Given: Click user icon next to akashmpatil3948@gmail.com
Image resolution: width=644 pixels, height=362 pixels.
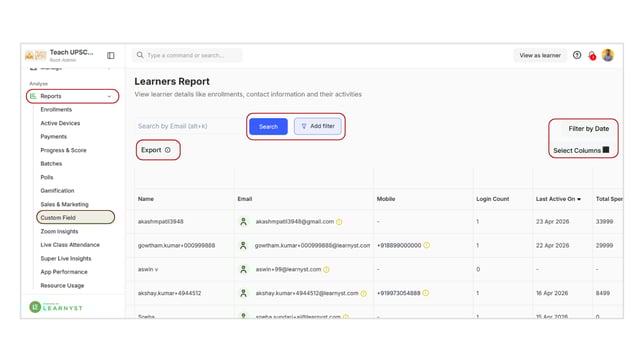Looking at the screenshot, I should [243, 221].
